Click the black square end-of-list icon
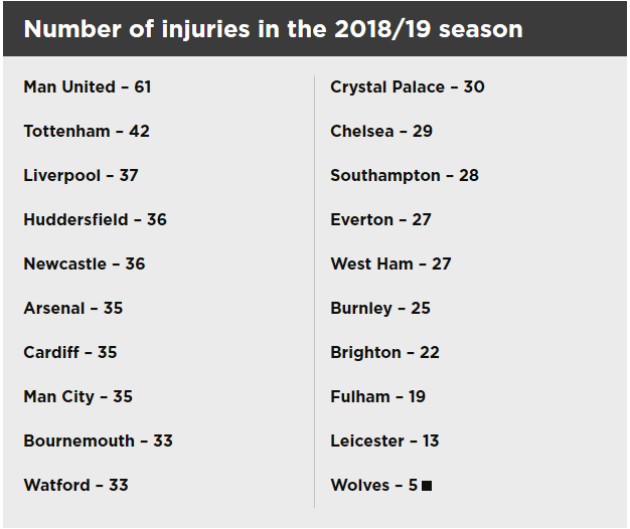The width and height of the screenshot is (630, 529). point(427,486)
